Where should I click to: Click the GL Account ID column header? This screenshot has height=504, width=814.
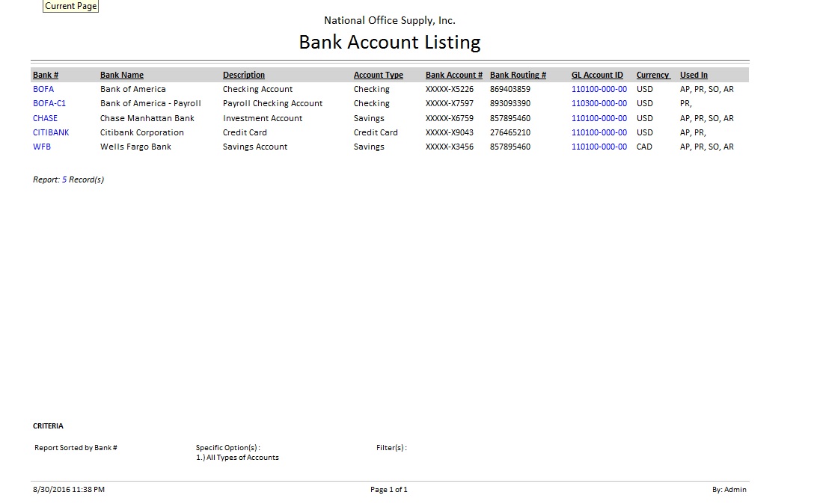click(597, 75)
